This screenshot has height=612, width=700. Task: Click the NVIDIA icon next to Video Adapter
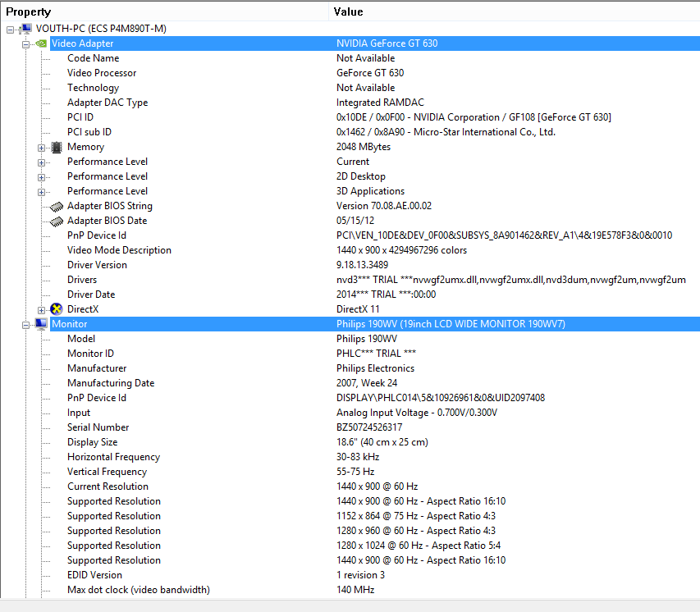point(42,43)
